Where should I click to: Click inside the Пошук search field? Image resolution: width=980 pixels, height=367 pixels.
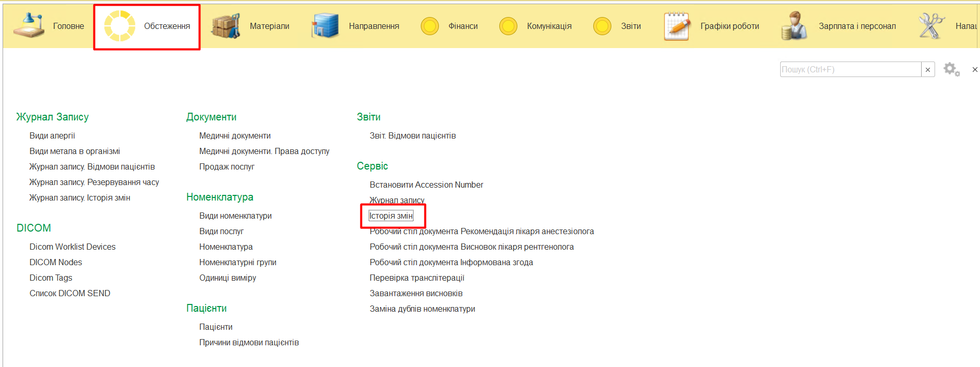(x=850, y=69)
